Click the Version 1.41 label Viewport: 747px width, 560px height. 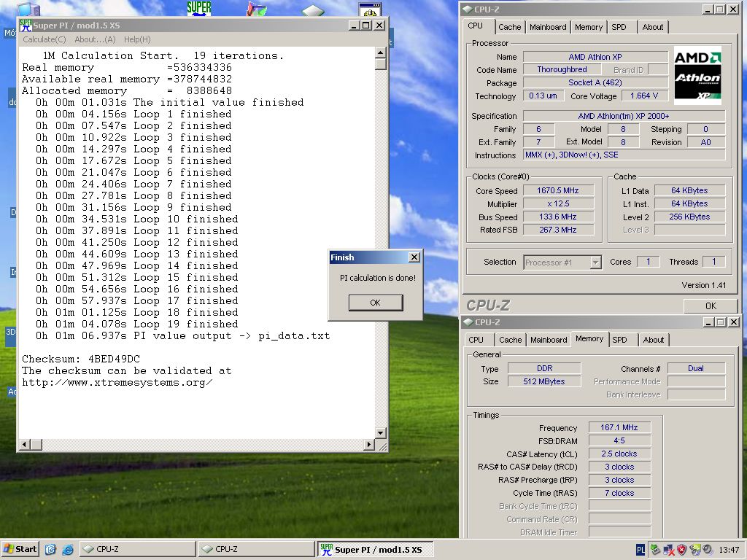704,285
